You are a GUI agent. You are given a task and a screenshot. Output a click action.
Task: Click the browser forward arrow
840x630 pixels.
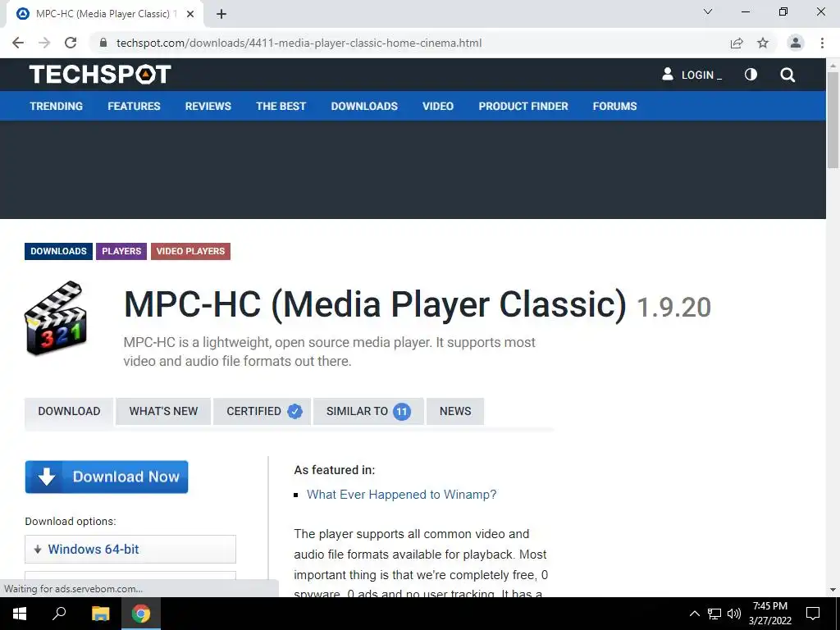pyautogui.click(x=44, y=43)
